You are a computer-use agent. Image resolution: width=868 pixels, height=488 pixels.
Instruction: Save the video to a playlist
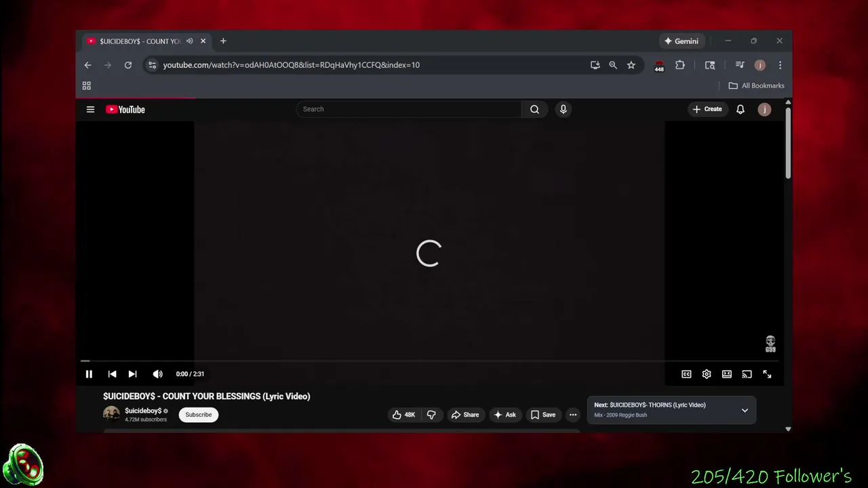pyautogui.click(x=542, y=415)
